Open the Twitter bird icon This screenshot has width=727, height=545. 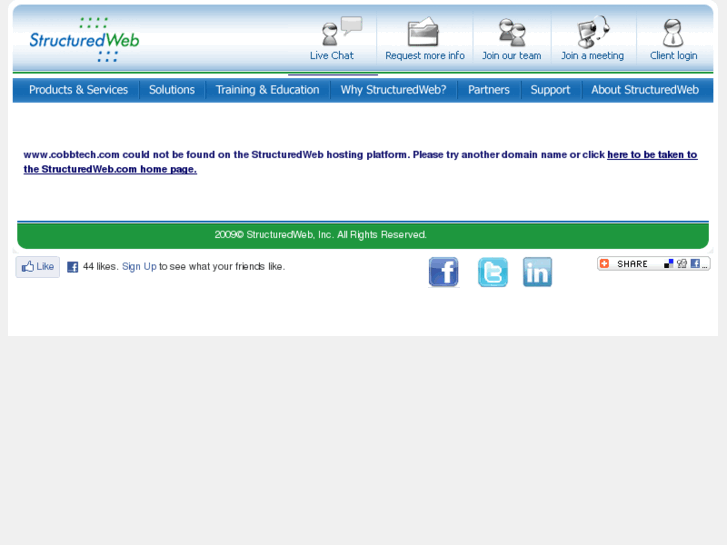(x=492, y=272)
